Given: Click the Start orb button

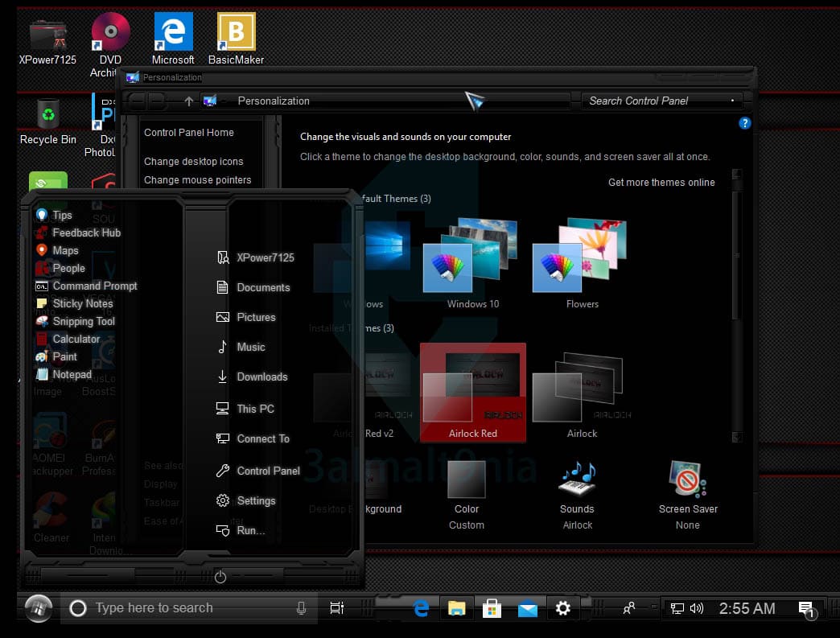Looking at the screenshot, I should [x=39, y=608].
